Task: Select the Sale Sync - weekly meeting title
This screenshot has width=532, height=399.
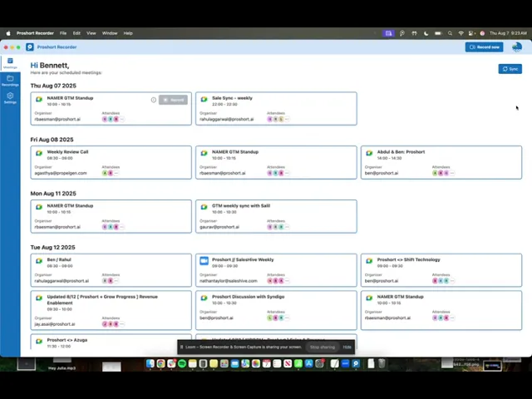Action: pyautogui.click(x=232, y=98)
